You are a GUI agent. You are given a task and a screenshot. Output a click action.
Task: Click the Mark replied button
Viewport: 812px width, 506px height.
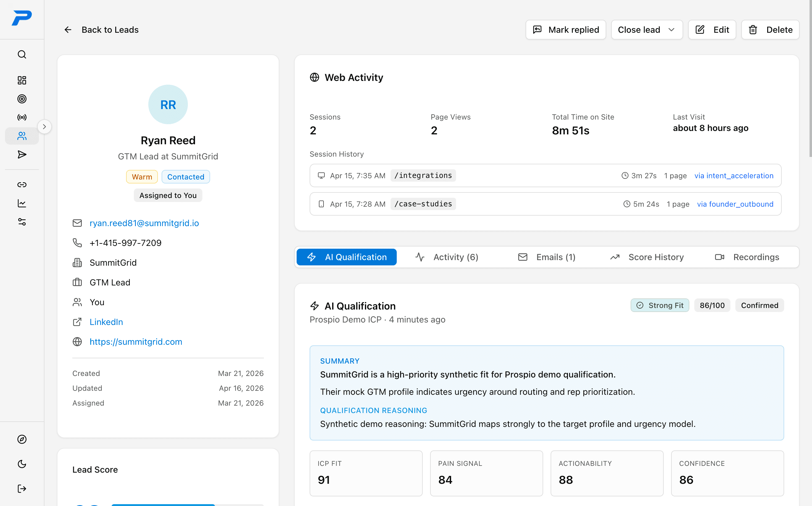click(x=566, y=30)
